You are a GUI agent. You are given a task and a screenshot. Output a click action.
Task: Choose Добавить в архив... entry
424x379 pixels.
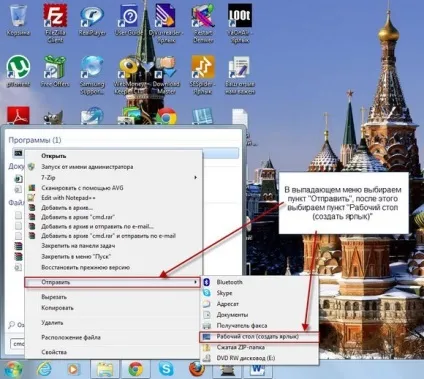[113, 207]
